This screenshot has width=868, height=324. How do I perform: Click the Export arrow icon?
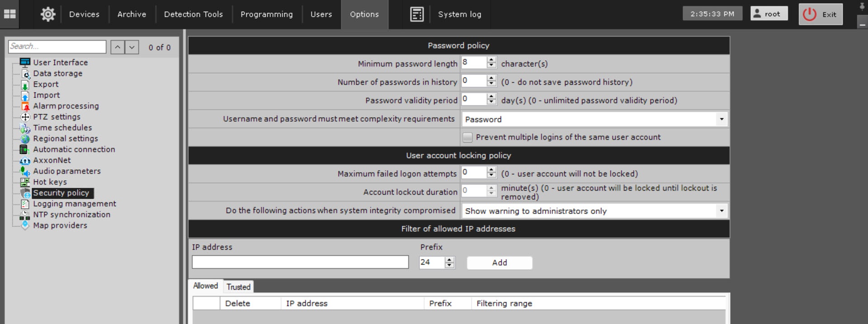point(25,85)
